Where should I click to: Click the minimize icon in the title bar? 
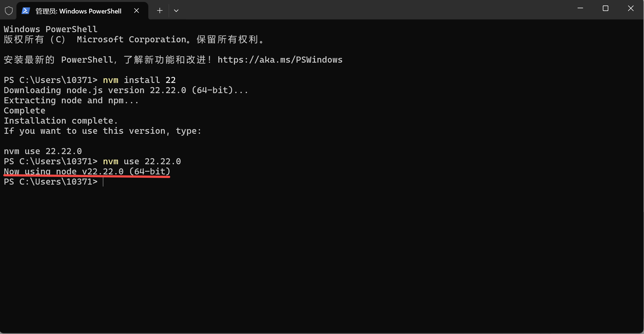point(580,8)
